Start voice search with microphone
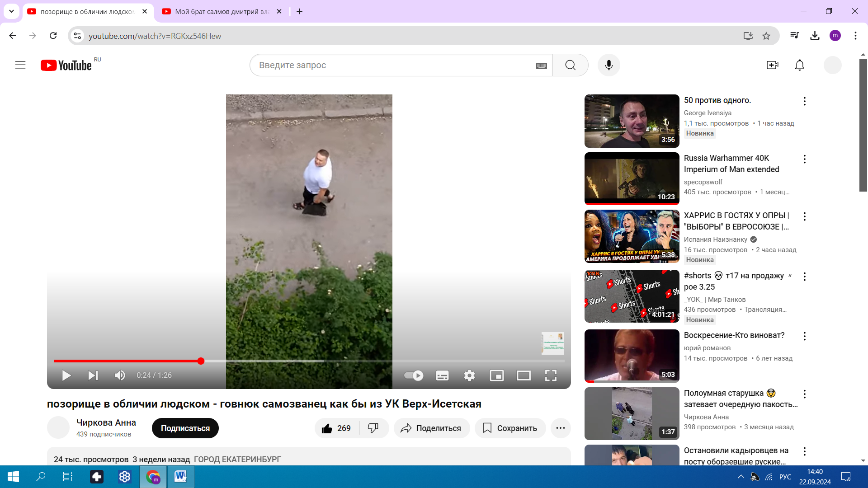Screen dimensions: 868x488 [609, 65]
